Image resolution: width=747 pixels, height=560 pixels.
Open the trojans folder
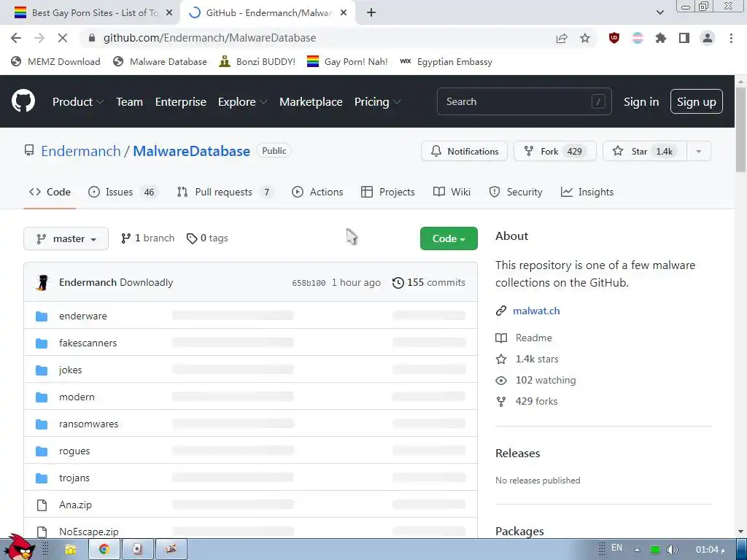click(74, 478)
